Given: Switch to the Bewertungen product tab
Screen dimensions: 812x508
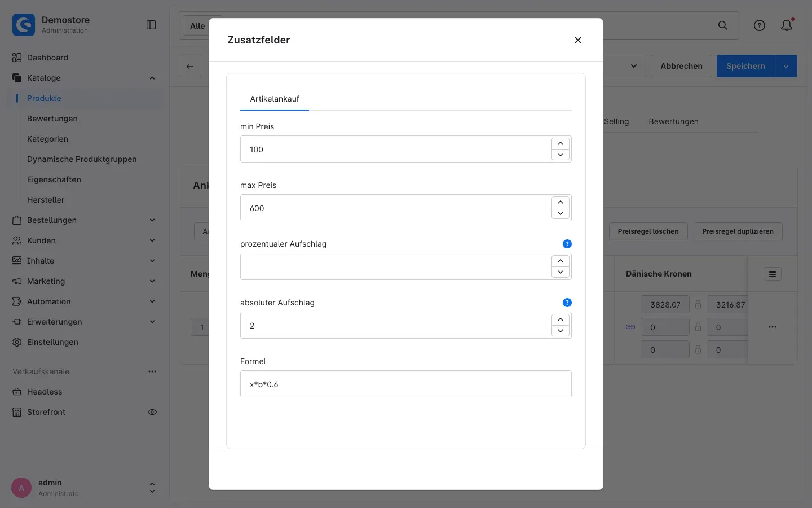Looking at the screenshot, I should [673, 121].
